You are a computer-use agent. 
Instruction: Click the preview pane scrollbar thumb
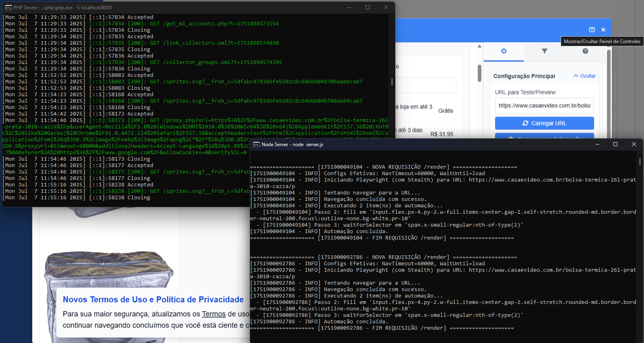tap(479, 73)
